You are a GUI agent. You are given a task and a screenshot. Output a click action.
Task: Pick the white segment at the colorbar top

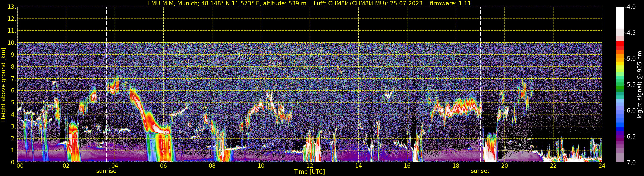pos(620,17)
